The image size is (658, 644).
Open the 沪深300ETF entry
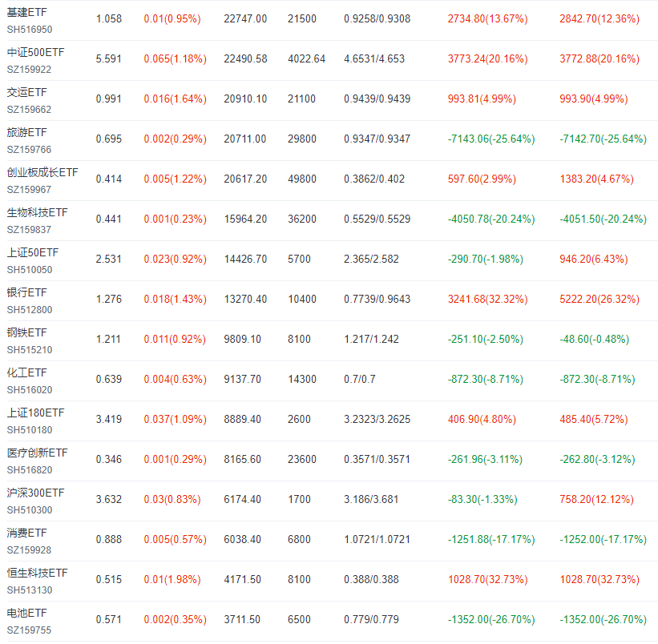point(36,493)
